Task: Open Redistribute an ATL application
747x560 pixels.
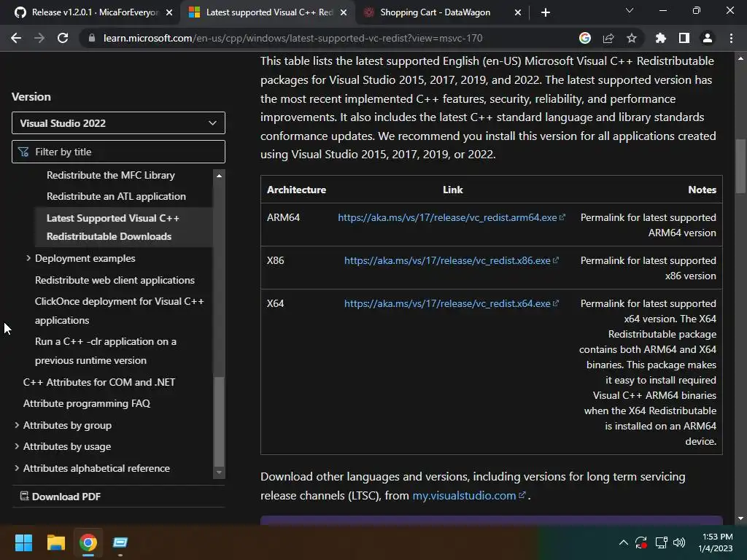Action: pyautogui.click(x=116, y=196)
